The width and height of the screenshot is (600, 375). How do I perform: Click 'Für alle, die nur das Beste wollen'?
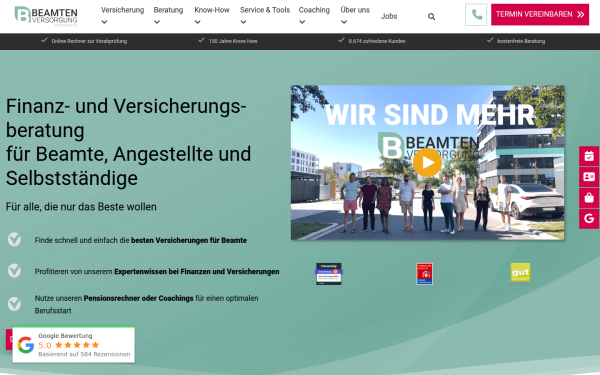pos(81,207)
